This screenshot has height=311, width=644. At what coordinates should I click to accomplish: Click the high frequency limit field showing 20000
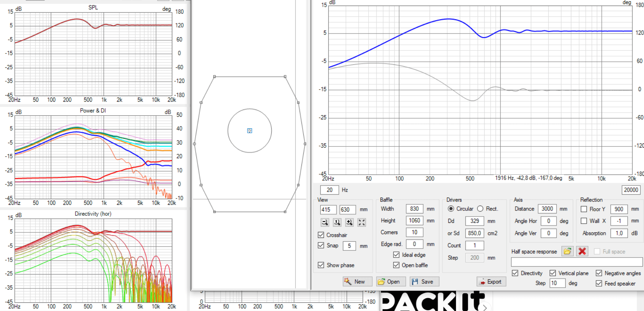[x=631, y=190]
